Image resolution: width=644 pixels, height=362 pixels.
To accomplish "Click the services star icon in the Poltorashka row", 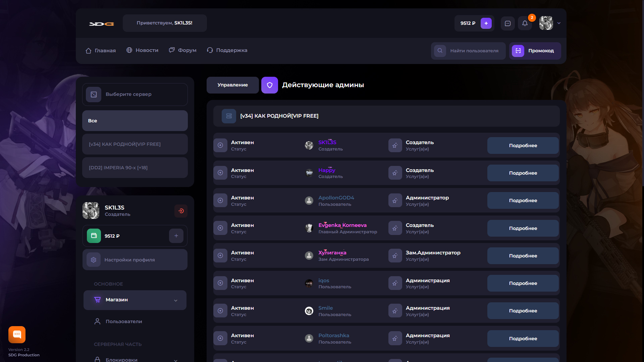I will pyautogui.click(x=395, y=339).
